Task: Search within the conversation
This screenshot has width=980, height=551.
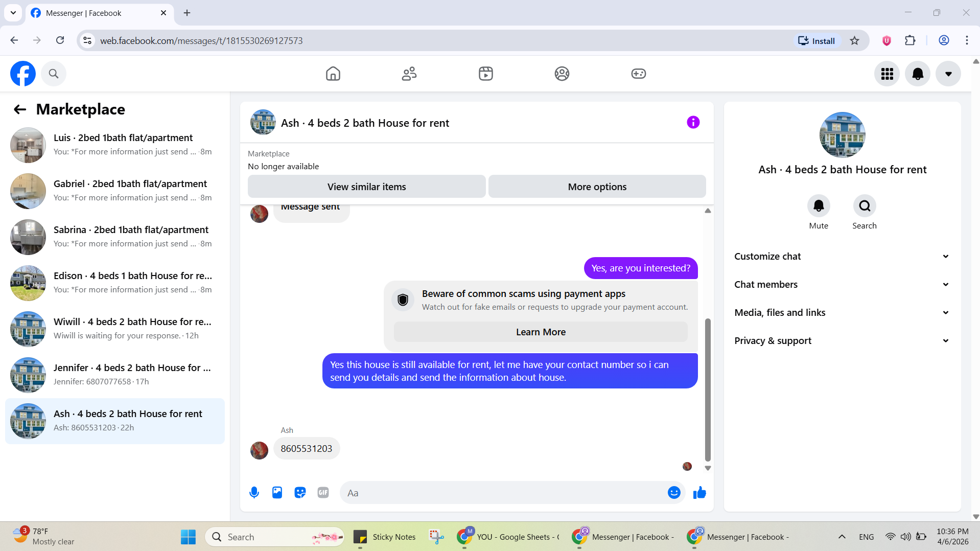Action: point(865,206)
